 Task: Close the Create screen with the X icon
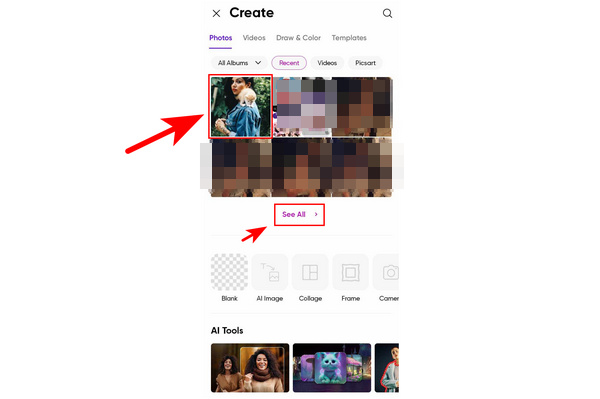click(216, 13)
